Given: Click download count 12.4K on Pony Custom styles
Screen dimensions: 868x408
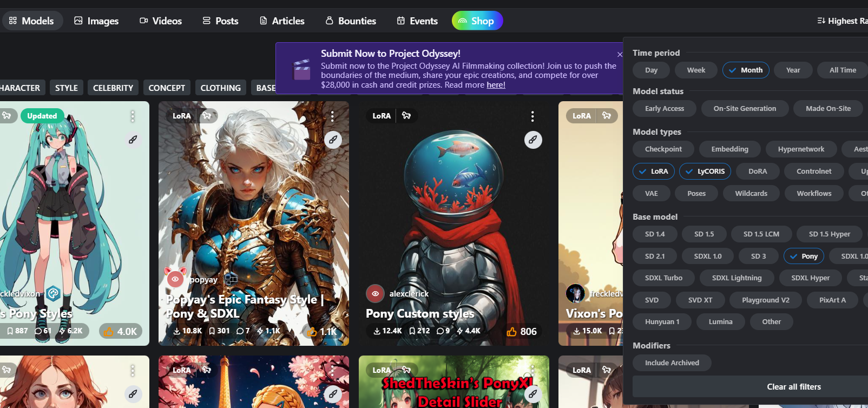Looking at the screenshot, I should [387, 331].
